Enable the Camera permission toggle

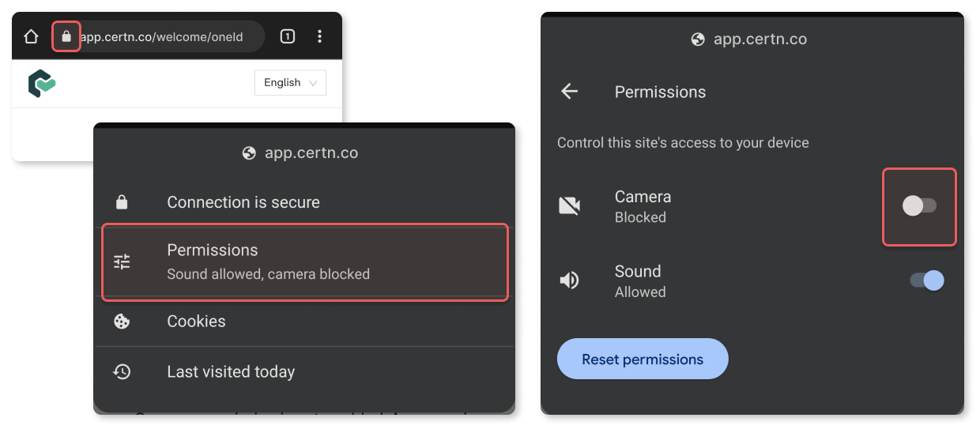(x=919, y=206)
